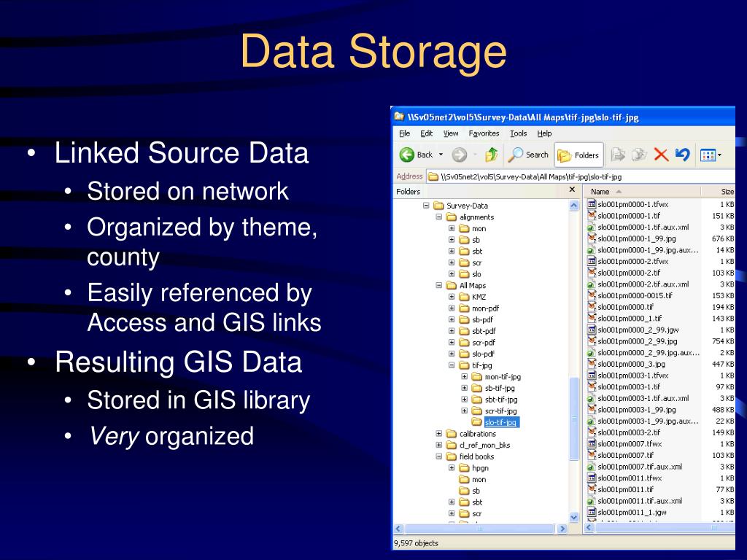This screenshot has height=560, width=747.
Task: Expand the calibrations folder node
Action: pyautogui.click(x=438, y=434)
